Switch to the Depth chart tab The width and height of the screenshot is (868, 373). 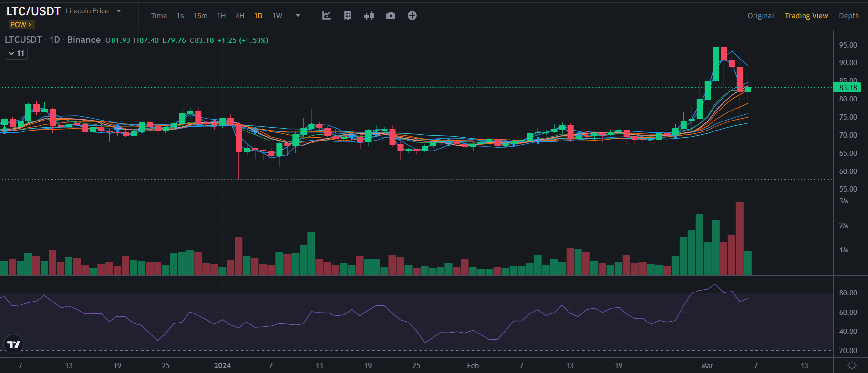849,16
